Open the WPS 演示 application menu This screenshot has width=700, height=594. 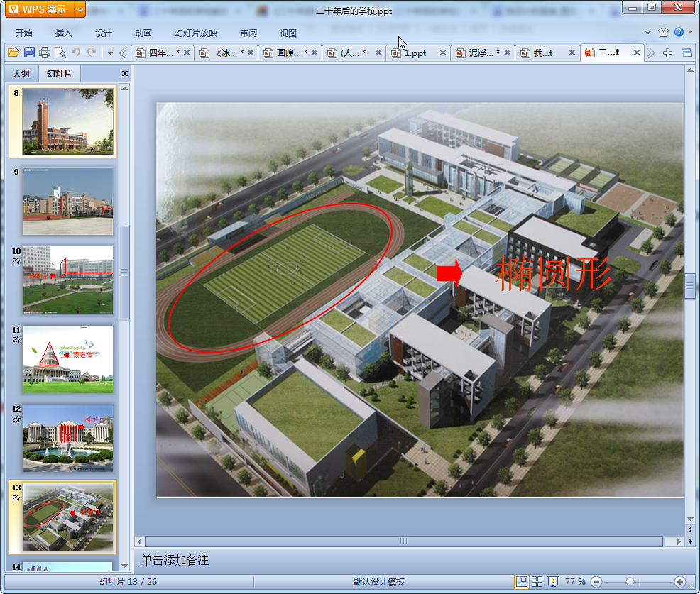coord(39,9)
